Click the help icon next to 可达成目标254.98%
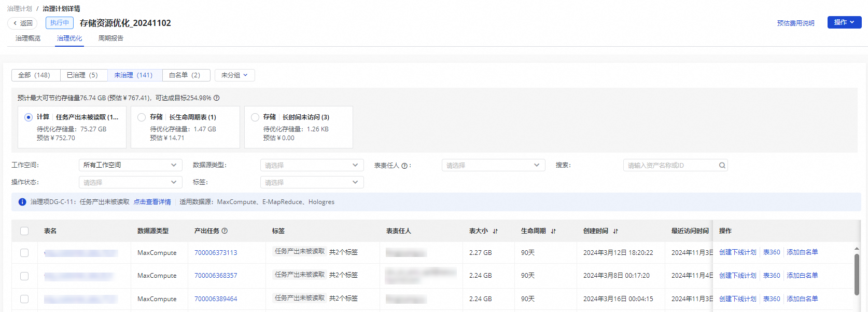This screenshot has height=312, width=868. [217, 98]
